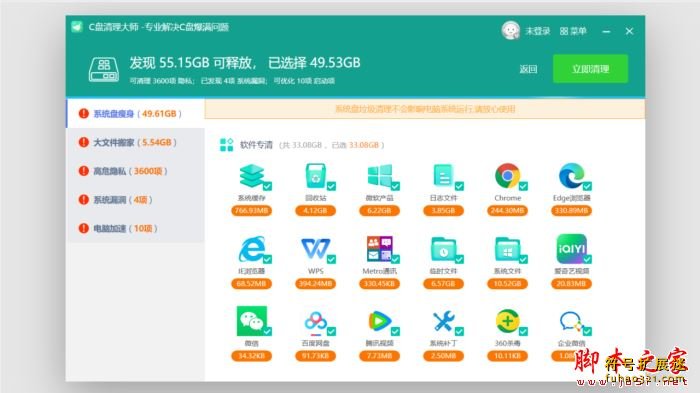
Task: Click the 394.24MB size badge
Action: (x=316, y=283)
